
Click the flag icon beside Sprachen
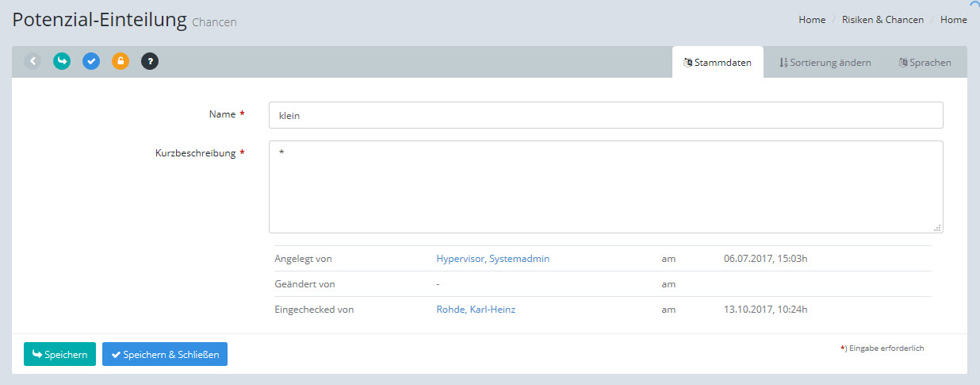[903, 63]
